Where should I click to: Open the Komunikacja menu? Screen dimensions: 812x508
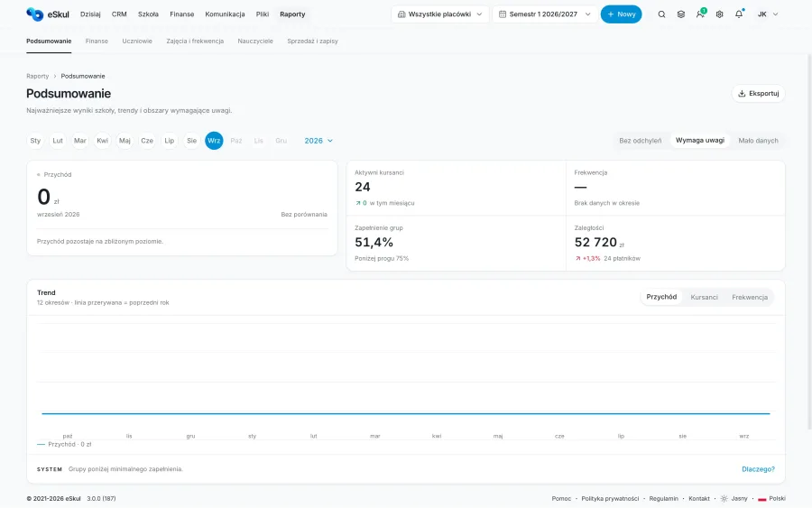pyautogui.click(x=225, y=14)
